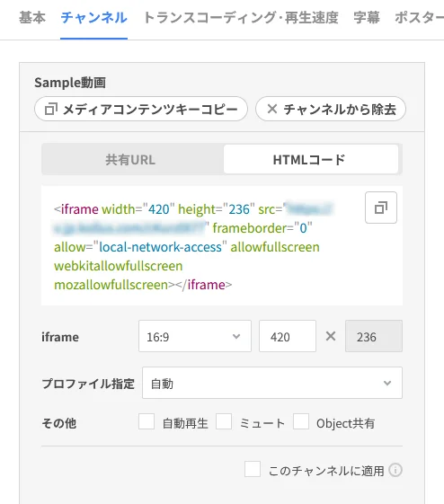Check the Object共有 checkbox
The width and height of the screenshot is (444, 504).
tap(301, 421)
